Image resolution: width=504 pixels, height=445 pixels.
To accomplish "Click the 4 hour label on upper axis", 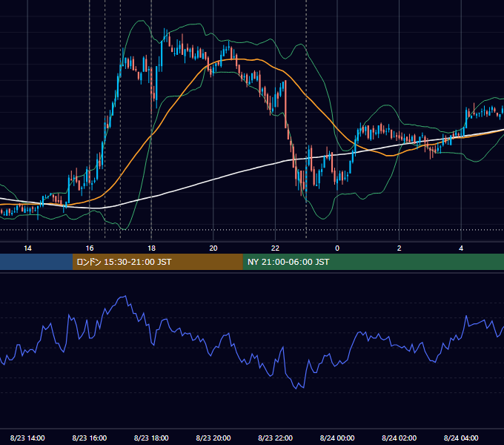I will pyautogui.click(x=461, y=248).
